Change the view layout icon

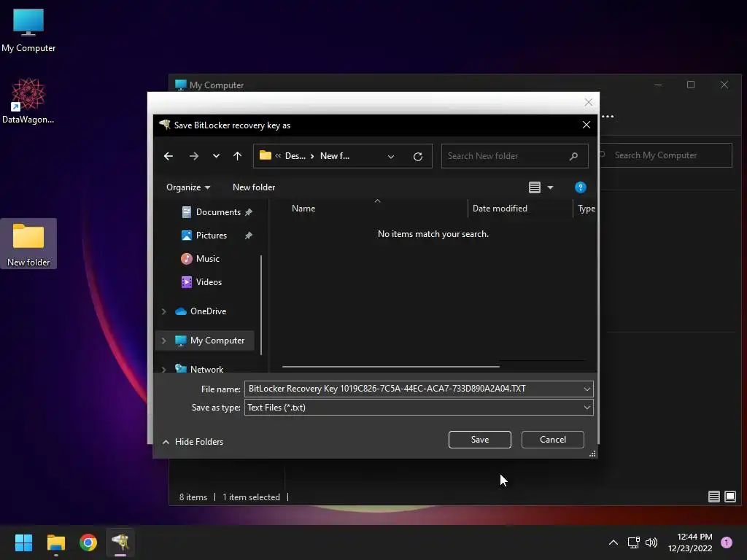coord(535,187)
